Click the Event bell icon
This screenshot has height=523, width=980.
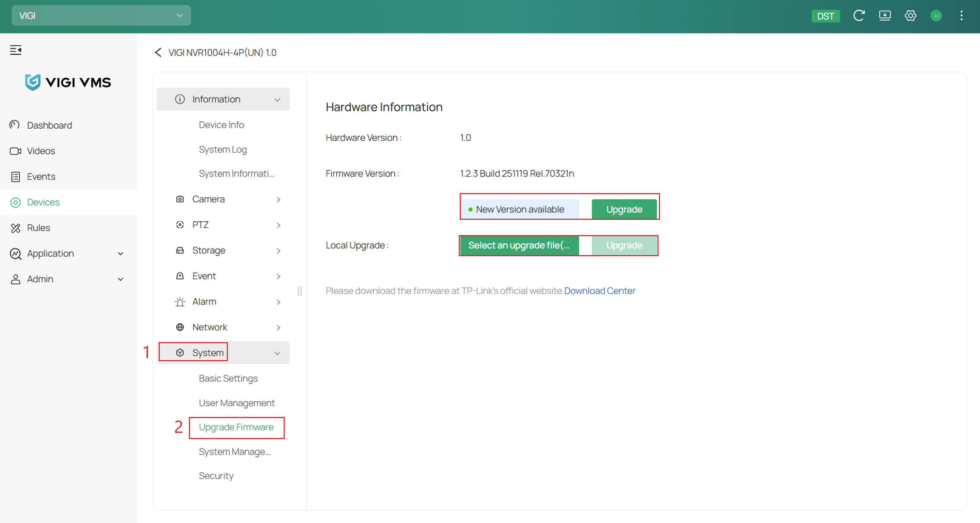click(180, 276)
